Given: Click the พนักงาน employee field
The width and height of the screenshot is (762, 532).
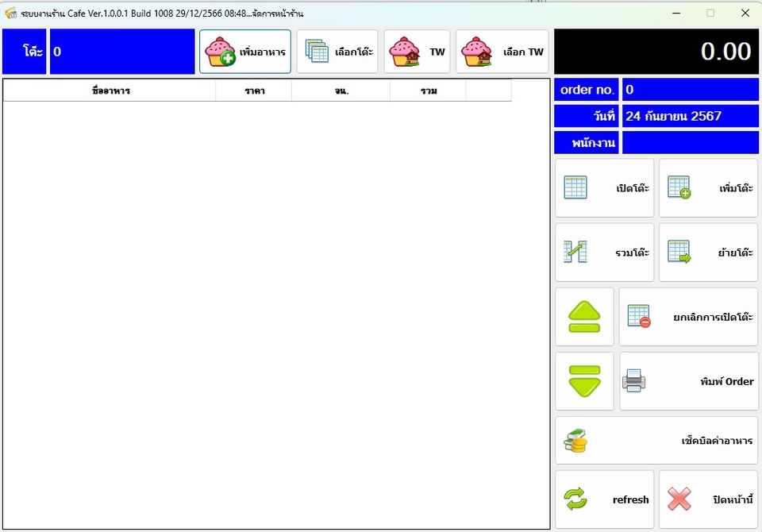Looking at the screenshot, I should coord(691,142).
